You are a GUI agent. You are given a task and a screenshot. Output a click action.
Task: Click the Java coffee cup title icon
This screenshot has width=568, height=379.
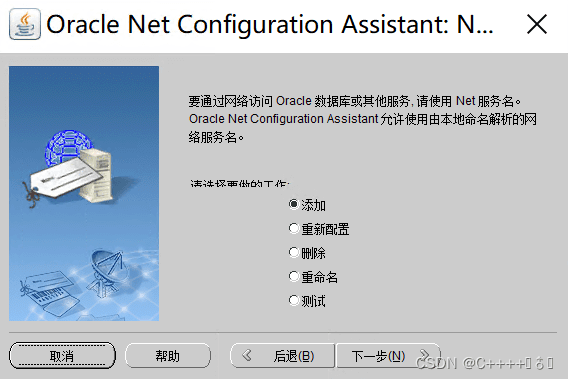(x=25, y=24)
